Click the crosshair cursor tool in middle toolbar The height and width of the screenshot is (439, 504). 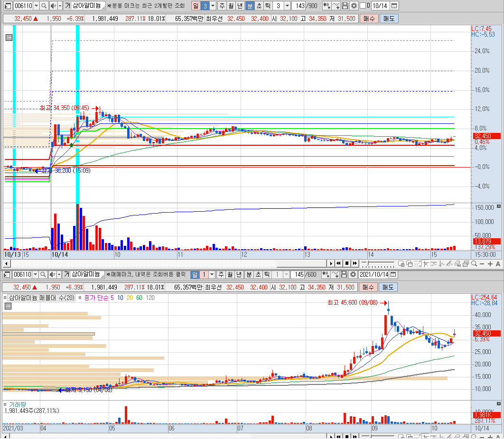pyautogui.click(x=426, y=264)
